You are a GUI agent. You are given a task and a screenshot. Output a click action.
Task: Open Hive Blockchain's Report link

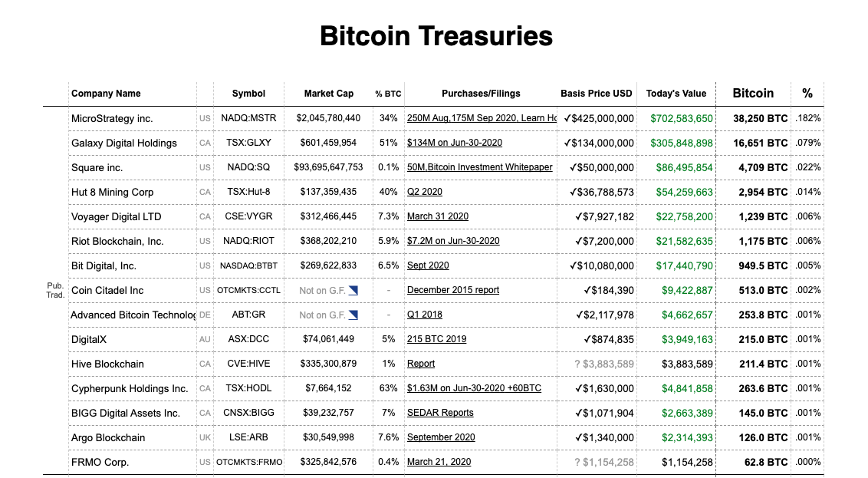[x=421, y=364]
